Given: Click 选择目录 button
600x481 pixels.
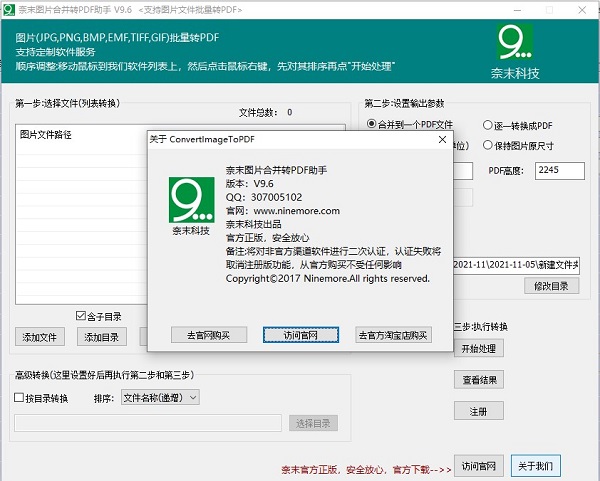Looking at the screenshot, I should click(313, 423).
